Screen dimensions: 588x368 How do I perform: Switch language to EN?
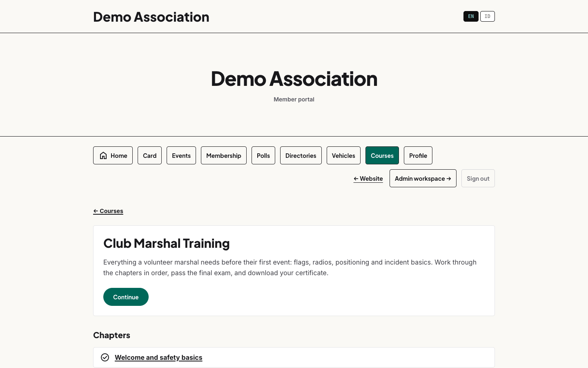[471, 16]
